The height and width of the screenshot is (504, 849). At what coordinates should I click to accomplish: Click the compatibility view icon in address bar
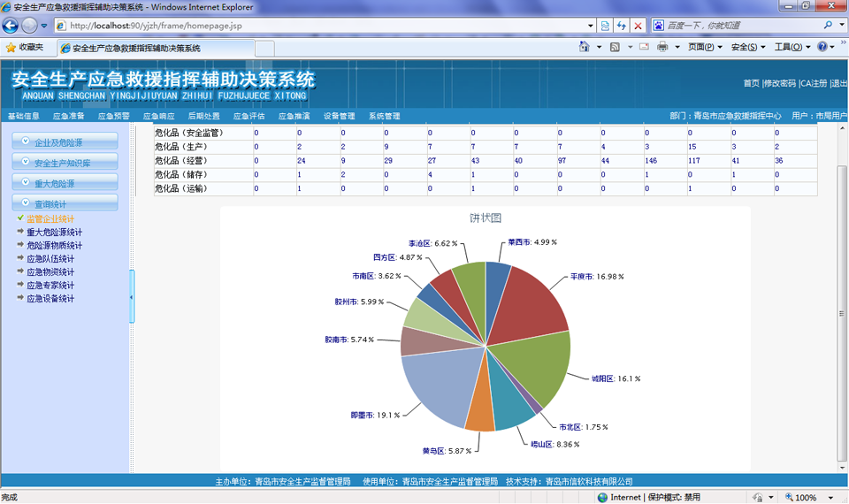click(604, 26)
